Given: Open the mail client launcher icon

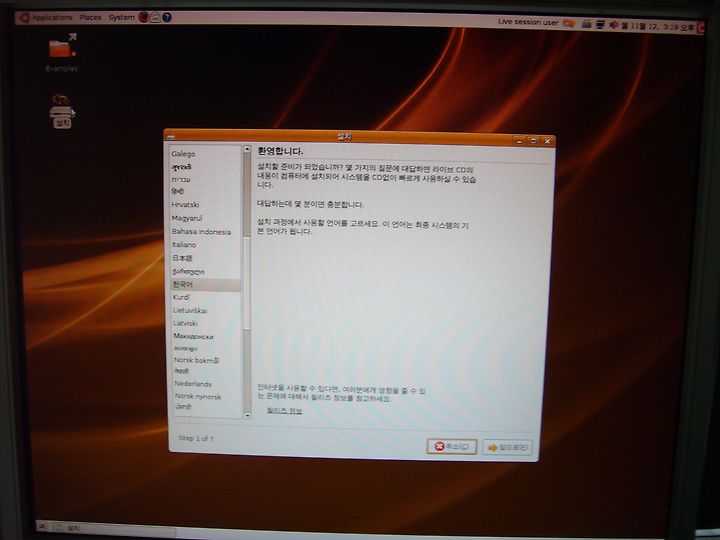Looking at the screenshot, I should (x=156, y=17).
